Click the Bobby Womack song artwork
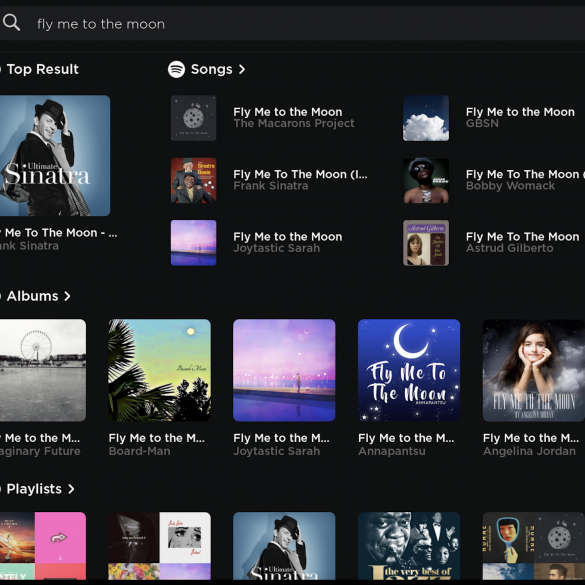Screen dimensions: 585x585 (x=426, y=181)
